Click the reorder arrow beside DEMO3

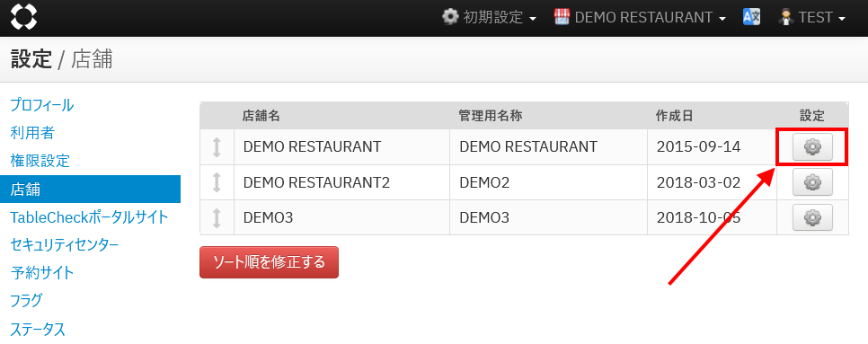217,217
